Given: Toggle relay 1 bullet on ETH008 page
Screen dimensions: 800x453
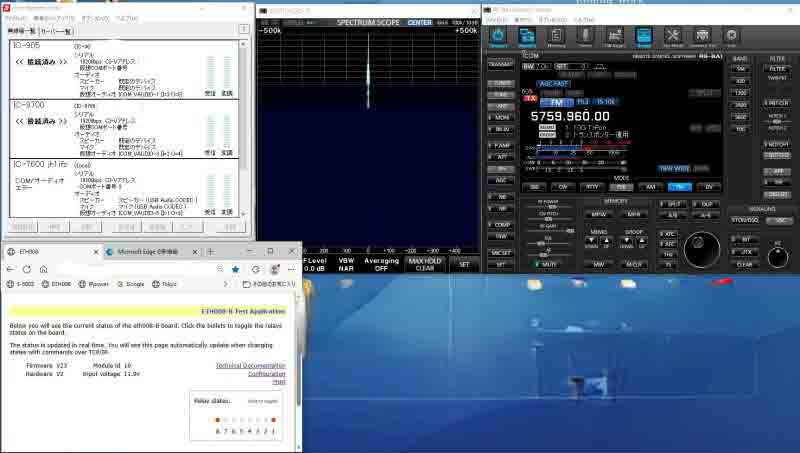Looking at the screenshot, I should (273, 420).
